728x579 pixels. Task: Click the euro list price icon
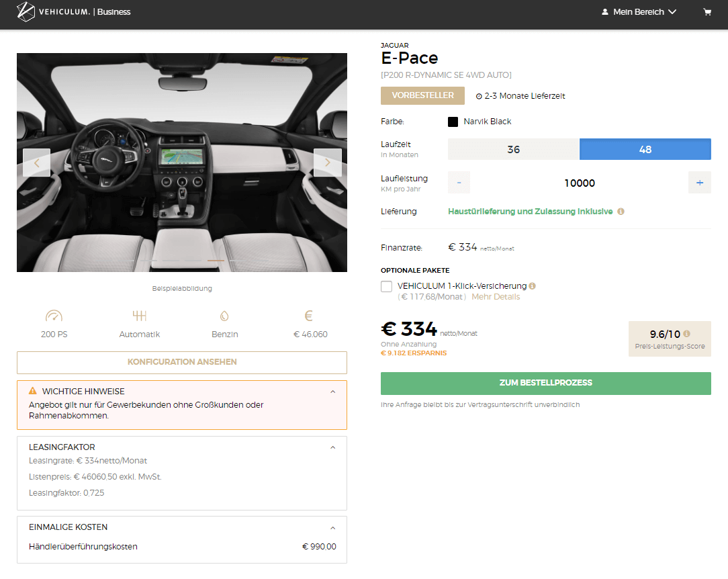(309, 316)
